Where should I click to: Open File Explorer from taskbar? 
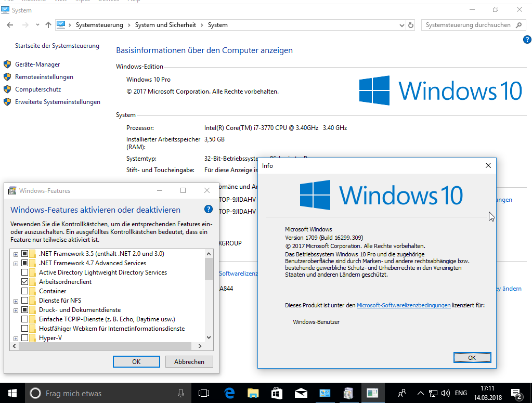click(253, 393)
